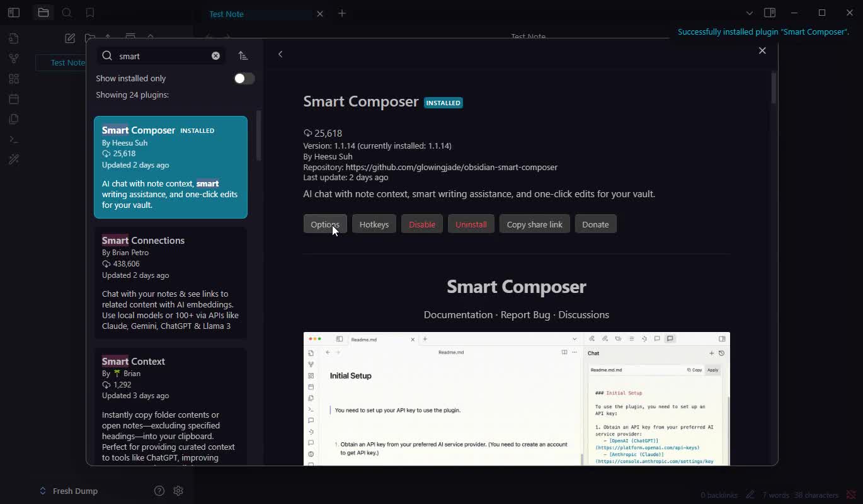Open daily note calendar ribbon icon
This screenshot has width=863, height=504.
tap(14, 99)
